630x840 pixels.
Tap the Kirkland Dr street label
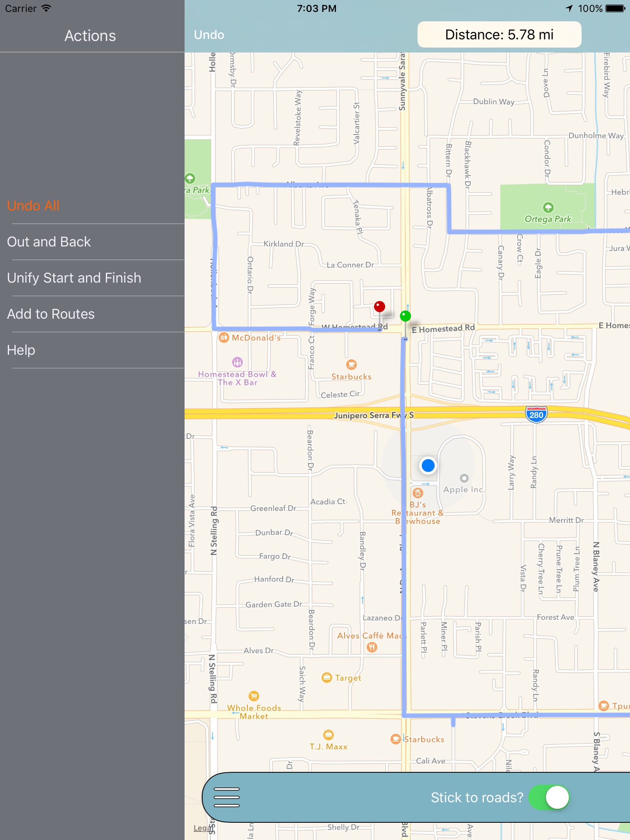tap(284, 244)
